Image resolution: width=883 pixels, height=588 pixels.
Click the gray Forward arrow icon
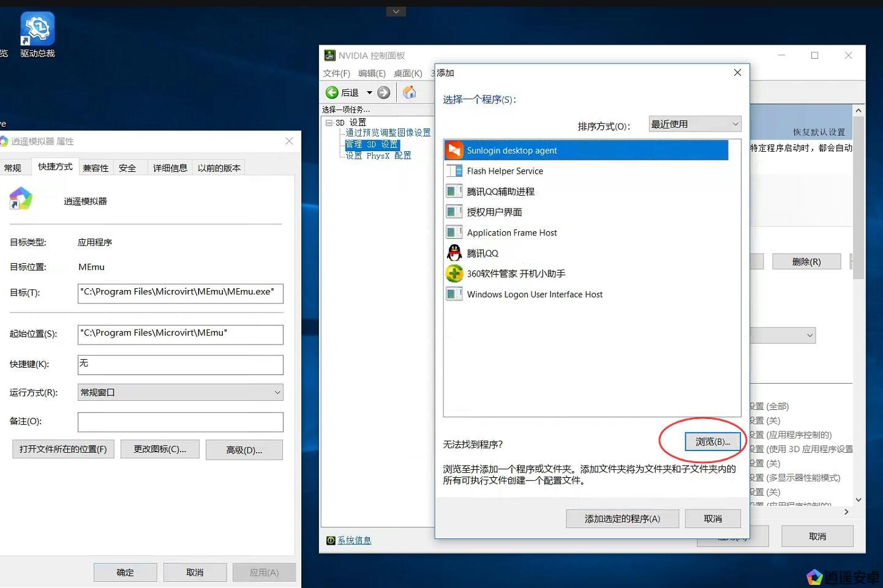[384, 92]
